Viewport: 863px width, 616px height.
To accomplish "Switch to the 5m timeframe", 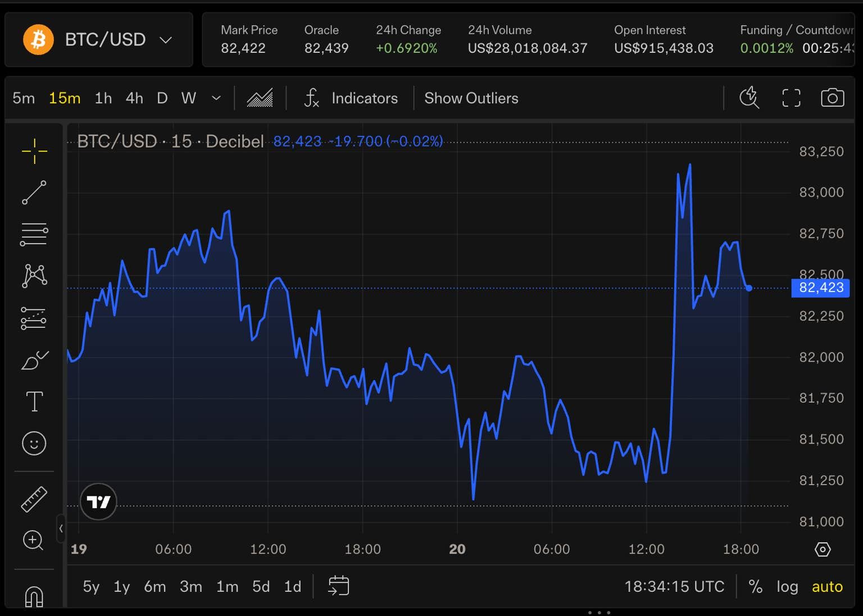I will pos(24,98).
